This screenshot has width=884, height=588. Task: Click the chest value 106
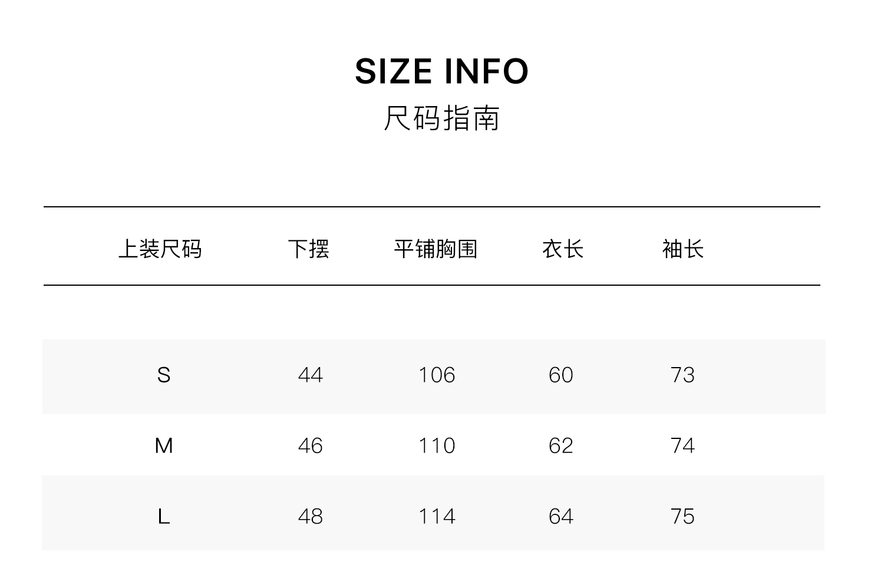tap(437, 375)
